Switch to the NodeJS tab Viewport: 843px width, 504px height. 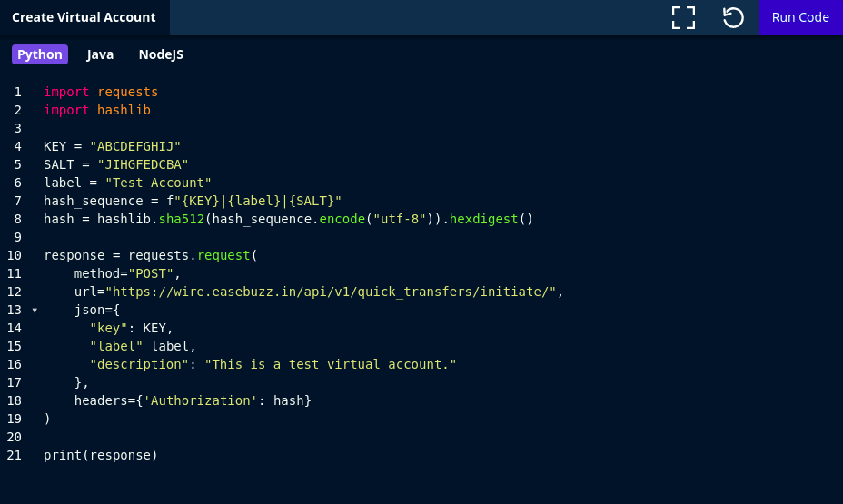coord(161,54)
